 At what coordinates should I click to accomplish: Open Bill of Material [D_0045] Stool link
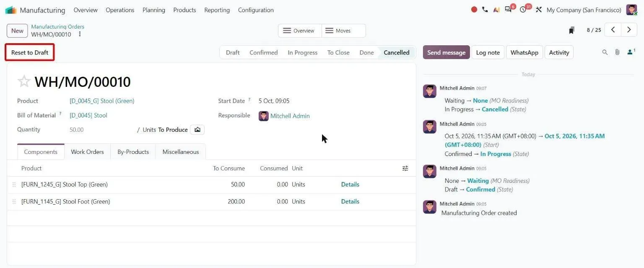pos(88,115)
